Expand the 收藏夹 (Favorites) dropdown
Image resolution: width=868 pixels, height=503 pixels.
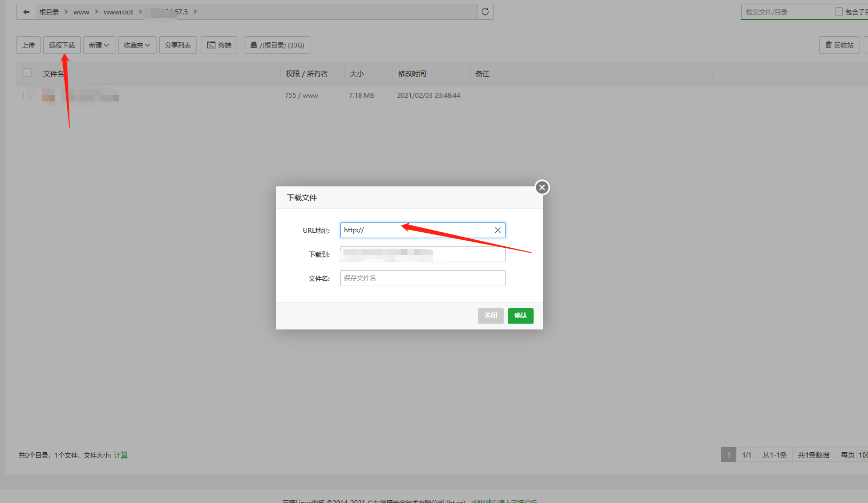[x=137, y=45]
